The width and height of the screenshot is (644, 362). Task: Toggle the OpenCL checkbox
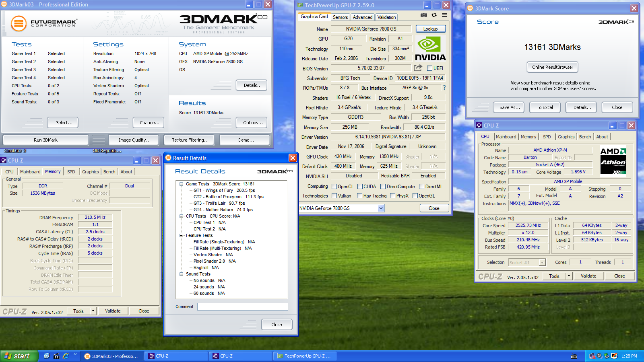click(x=334, y=187)
